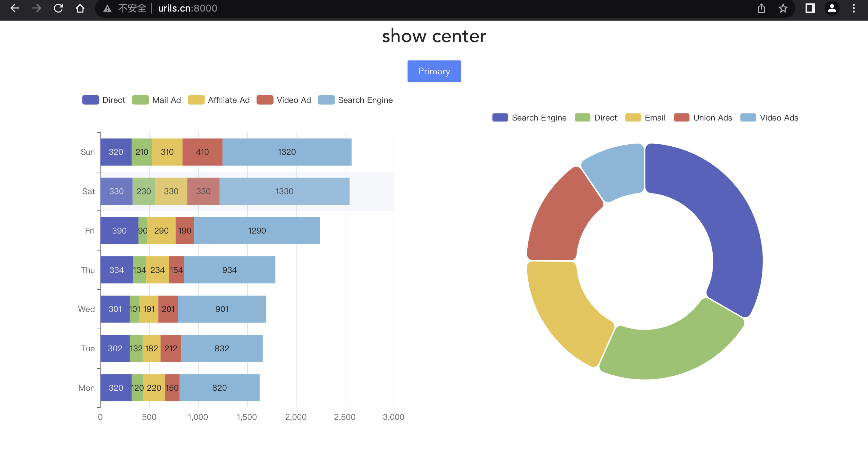Image resolution: width=868 pixels, height=463 pixels.
Task: Click the 'show center' heading
Action: [x=434, y=36]
